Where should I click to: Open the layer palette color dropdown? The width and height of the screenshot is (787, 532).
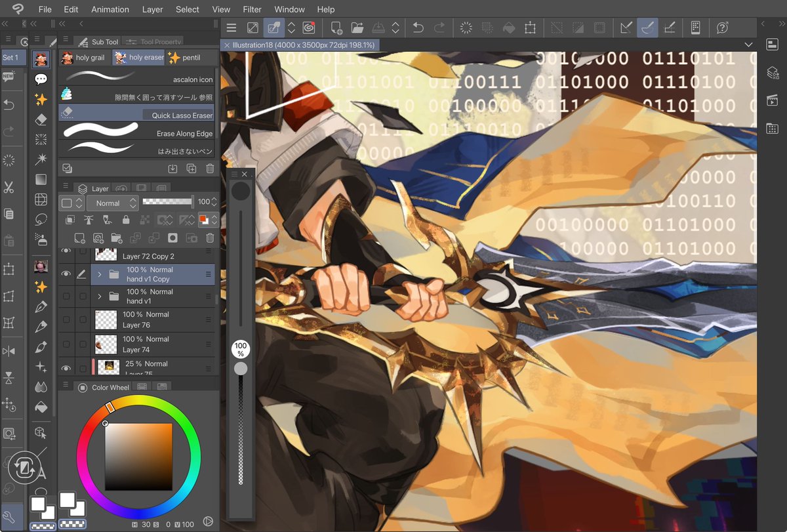click(x=72, y=203)
